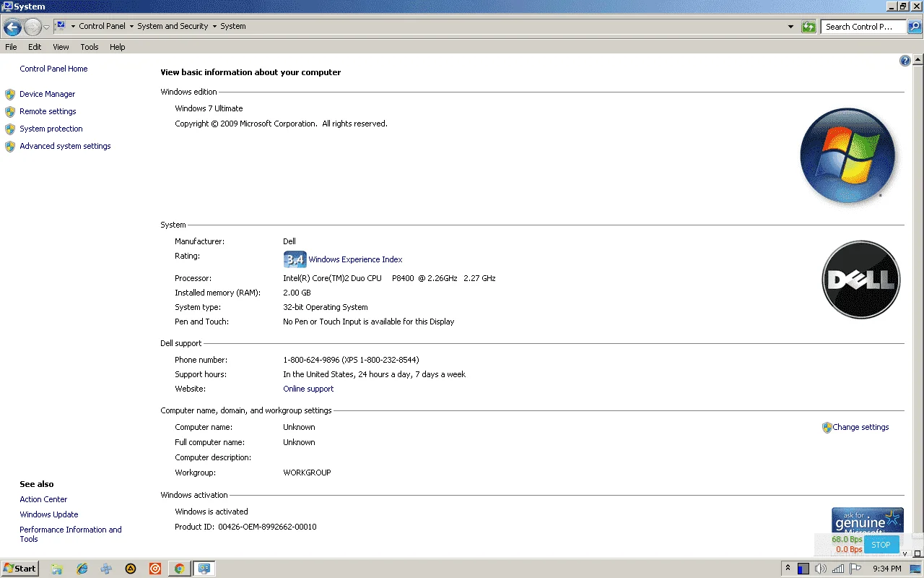Open Advanced system settings
Image resolution: width=924 pixels, height=578 pixels.
point(65,146)
